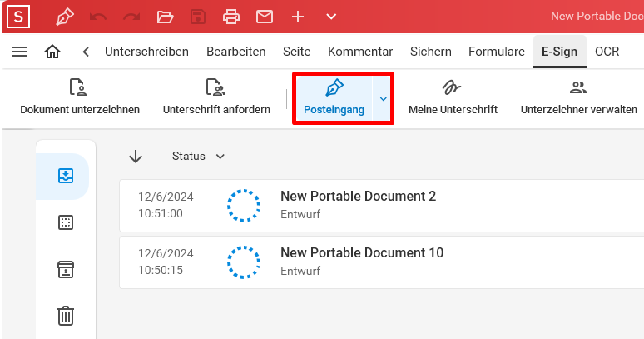Click Dokument unterzeichnen button
Image resolution: width=644 pixels, height=339 pixels.
pyautogui.click(x=80, y=97)
